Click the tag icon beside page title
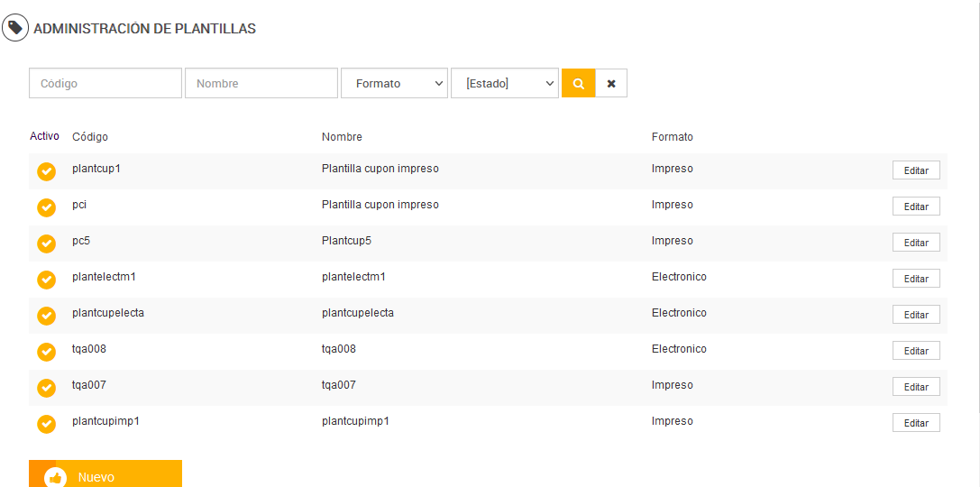The image size is (980, 487). click(15, 28)
